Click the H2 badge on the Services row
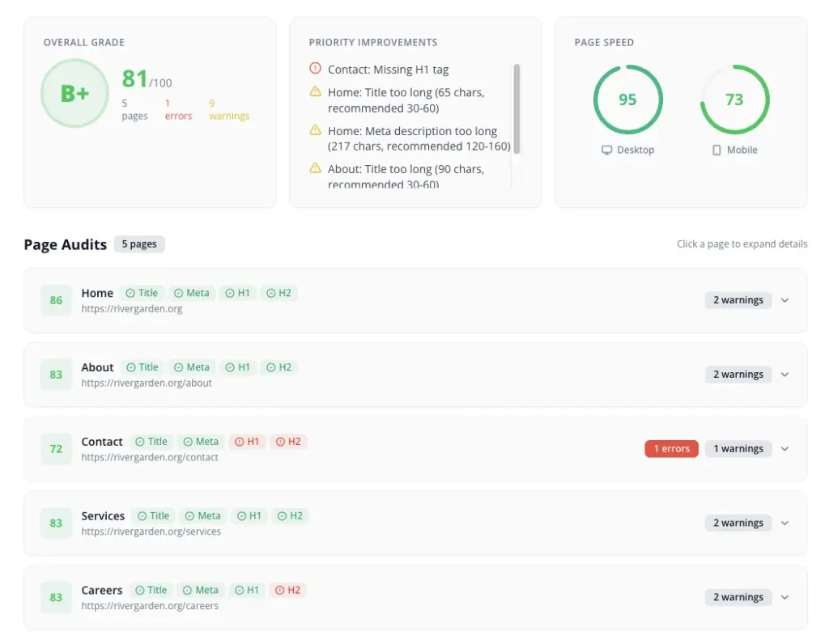 pyautogui.click(x=291, y=515)
